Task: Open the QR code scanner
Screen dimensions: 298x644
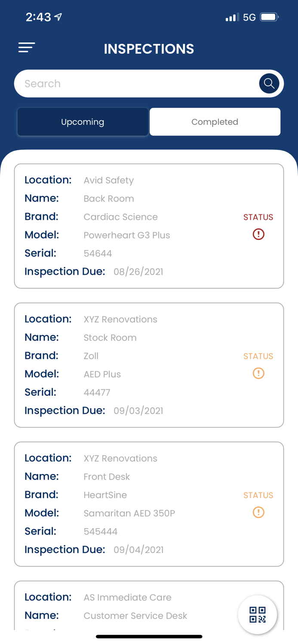Action: coord(258,614)
